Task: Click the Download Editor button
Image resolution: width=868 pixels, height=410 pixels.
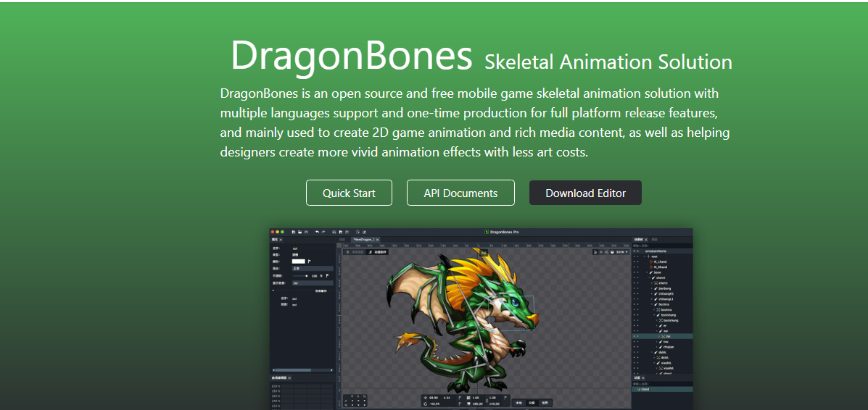Action: click(x=585, y=193)
